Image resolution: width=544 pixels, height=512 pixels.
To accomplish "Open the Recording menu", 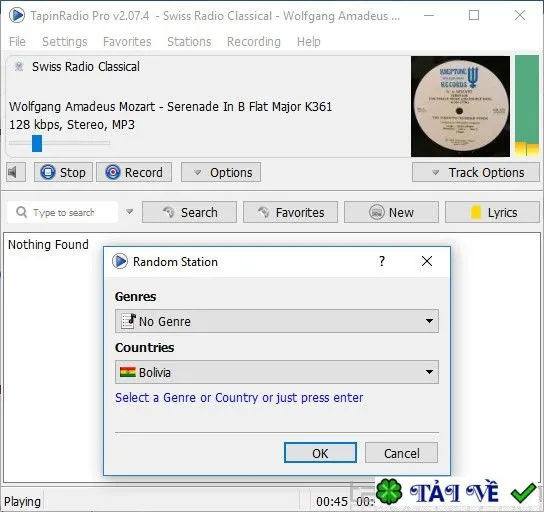I will (x=254, y=42).
